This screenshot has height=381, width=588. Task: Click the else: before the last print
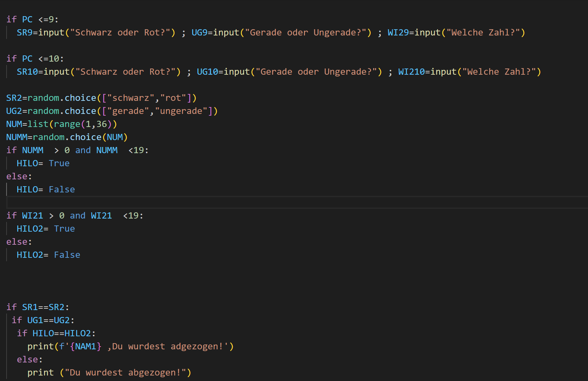[x=30, y=360]
